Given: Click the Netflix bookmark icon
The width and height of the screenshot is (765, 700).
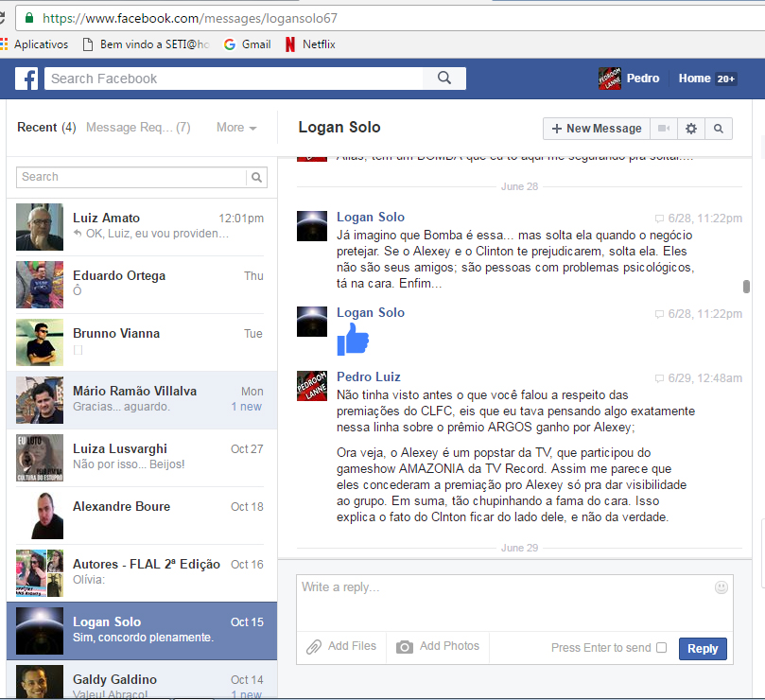Looking at the screenshot, I should pyautogui.click(x=290, y=44).
